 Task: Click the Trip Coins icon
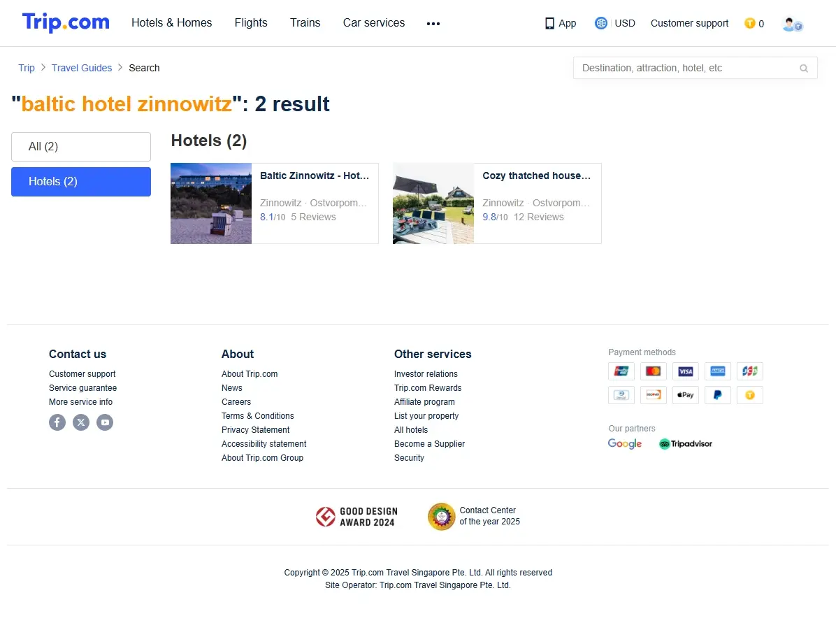749,23
